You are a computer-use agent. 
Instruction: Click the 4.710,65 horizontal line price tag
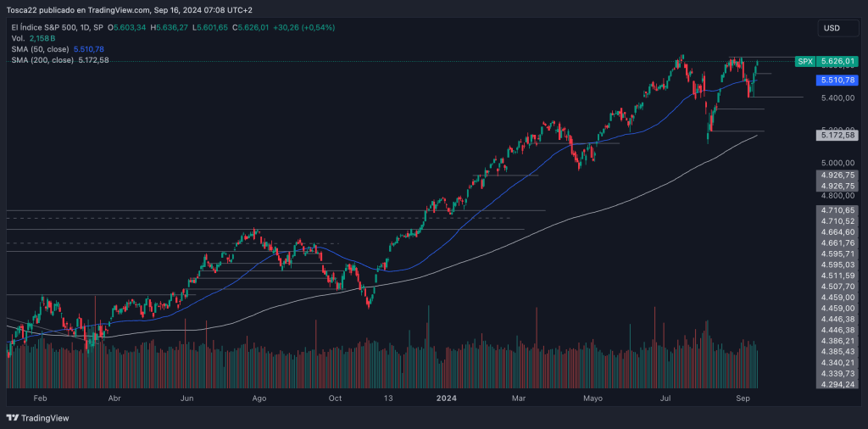[x=837, y=209]
